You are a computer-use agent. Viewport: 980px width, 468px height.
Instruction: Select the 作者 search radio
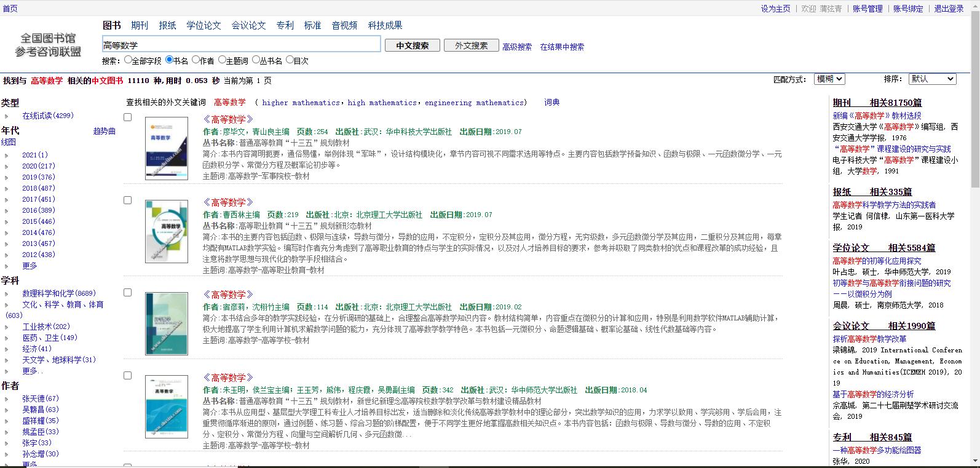(x=196, y=60)
